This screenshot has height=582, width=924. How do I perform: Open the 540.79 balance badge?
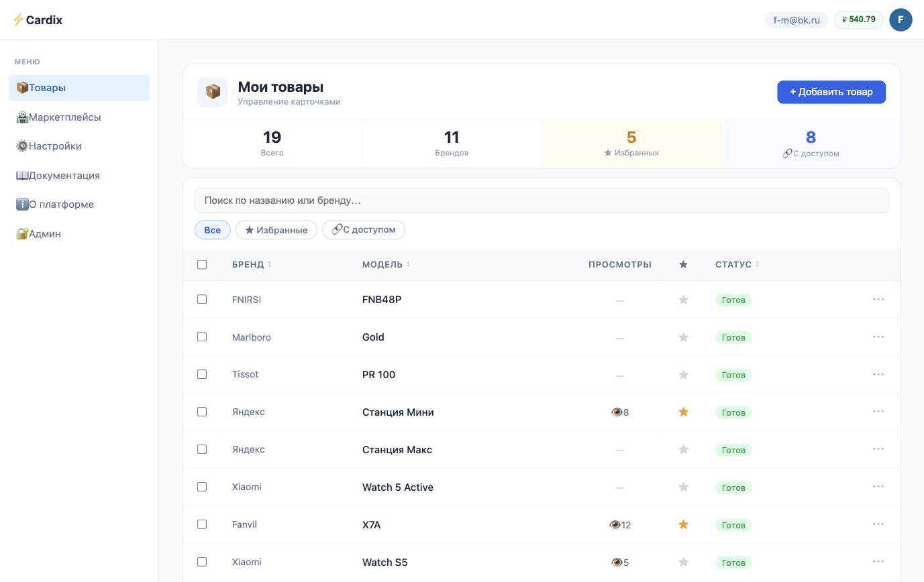(859, 19)
